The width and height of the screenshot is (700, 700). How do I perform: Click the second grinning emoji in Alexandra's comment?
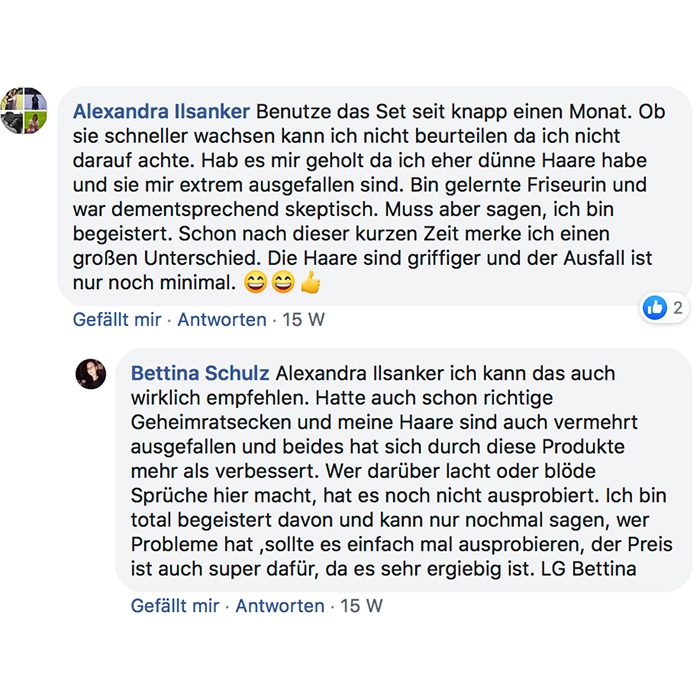(x=283, y=283)
